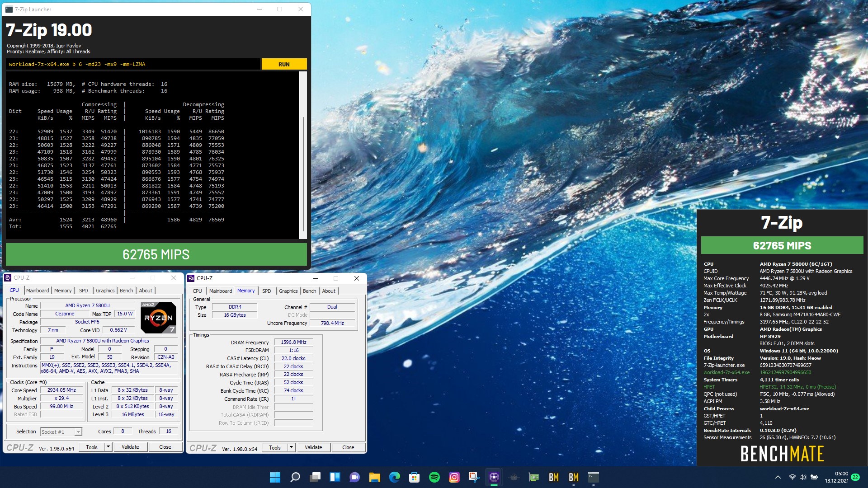Open Mainboard tab in CPU-Z memory timings window
Image resolution: width=868 pixels, height=488 pixels.
(x=221, y=291)
